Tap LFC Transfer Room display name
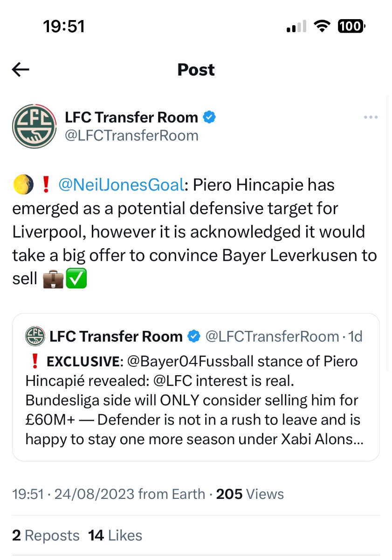This screenshot has height=560, width=392. pyautogui.click(x=131, y=117)
